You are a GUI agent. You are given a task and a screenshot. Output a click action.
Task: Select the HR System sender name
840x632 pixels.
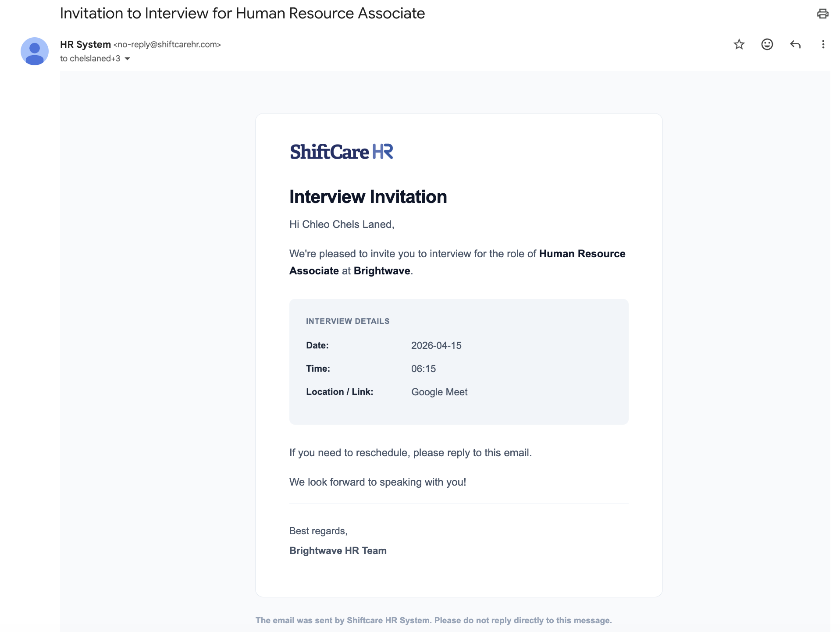pyautogui.click(x=85, y=44)
